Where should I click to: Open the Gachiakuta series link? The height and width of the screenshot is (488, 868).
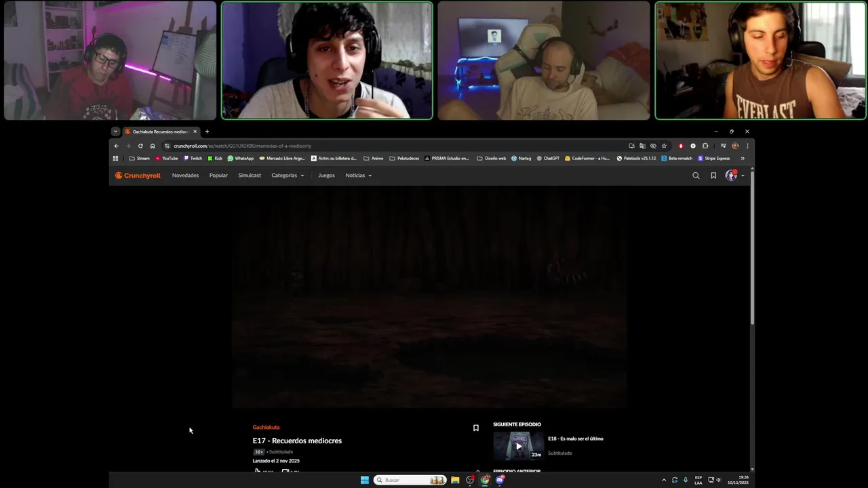coord(266,428)
